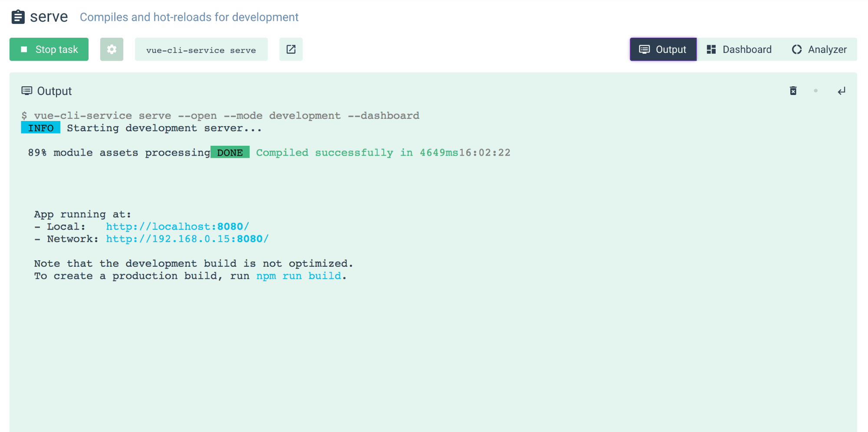Open app with external link icon
This screenshot has width=868, height=432.
(291, 49)
